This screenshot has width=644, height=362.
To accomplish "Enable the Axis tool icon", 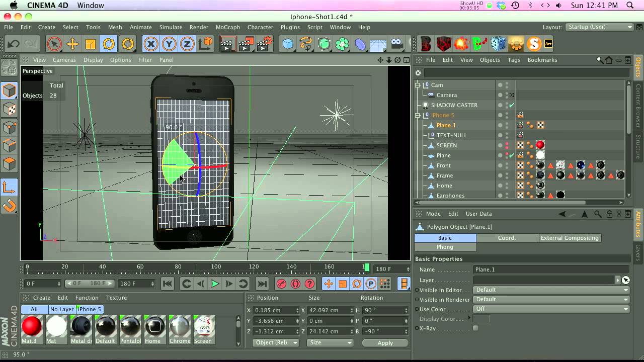I will [9, 188].
